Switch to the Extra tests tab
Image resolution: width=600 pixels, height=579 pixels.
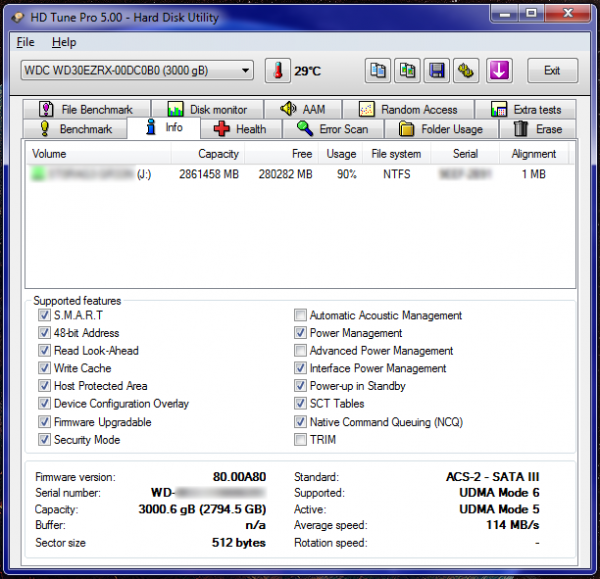click(526, 109)
